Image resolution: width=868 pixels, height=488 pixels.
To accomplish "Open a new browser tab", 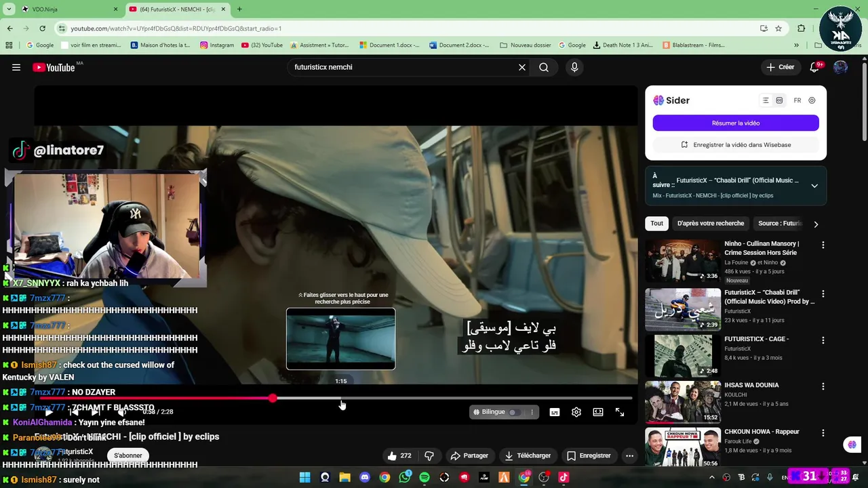I will click(x=239, y=9).
